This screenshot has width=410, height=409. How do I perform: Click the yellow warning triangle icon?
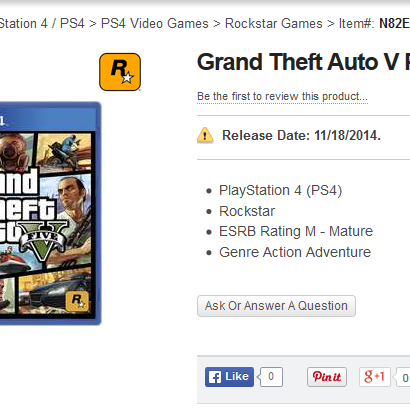[205, 135]
